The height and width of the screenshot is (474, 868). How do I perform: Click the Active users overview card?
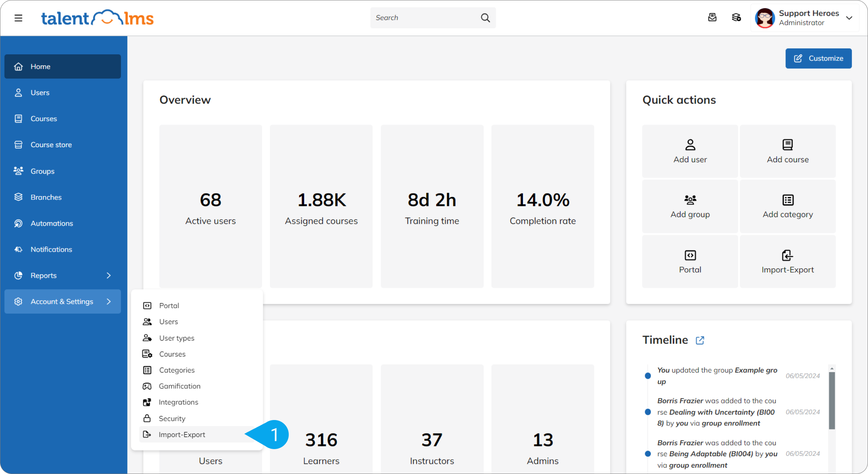tap(210, 206)
